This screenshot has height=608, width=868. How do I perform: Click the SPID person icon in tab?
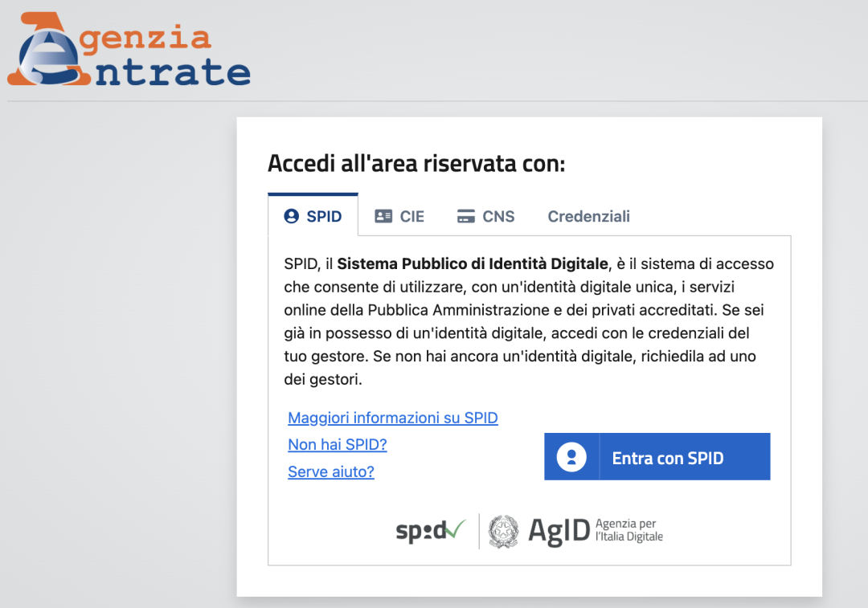pos(291,216)
